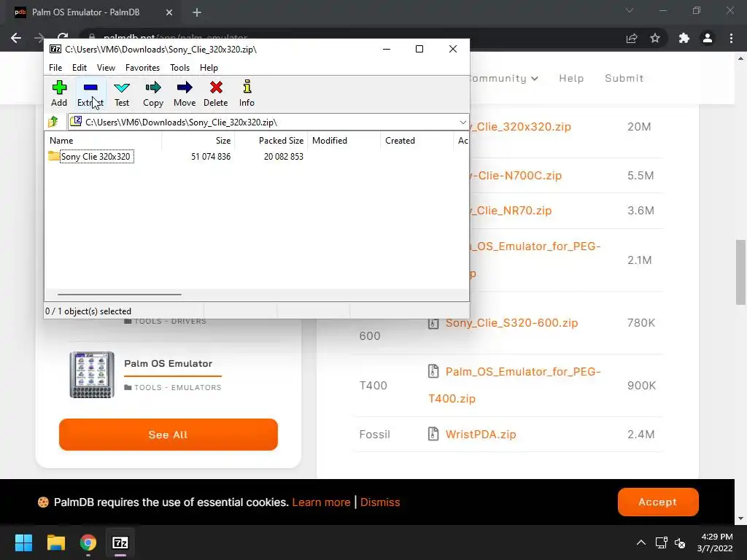The height and width of the screenshot is (560, 747).
Task: Open Chrome tab search chevron
Action: pos(630,10)
